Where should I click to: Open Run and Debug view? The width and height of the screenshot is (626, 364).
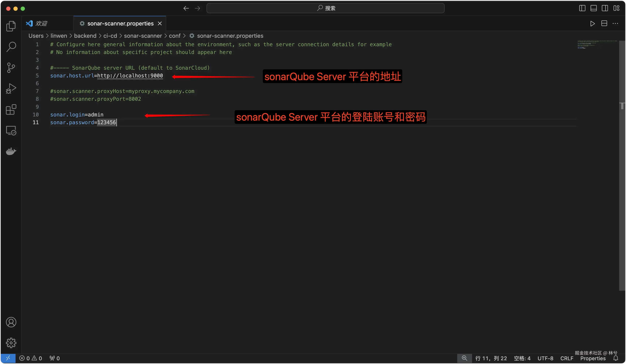coord(11,88)
